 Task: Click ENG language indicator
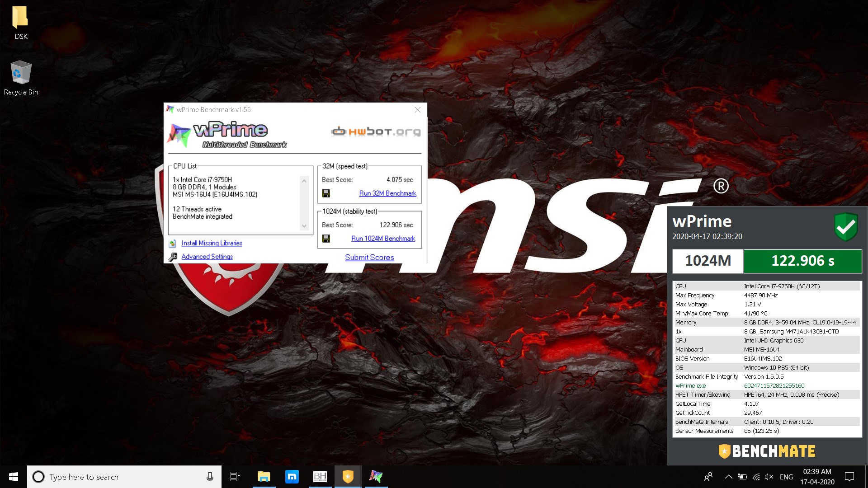(x=786, y=477)
